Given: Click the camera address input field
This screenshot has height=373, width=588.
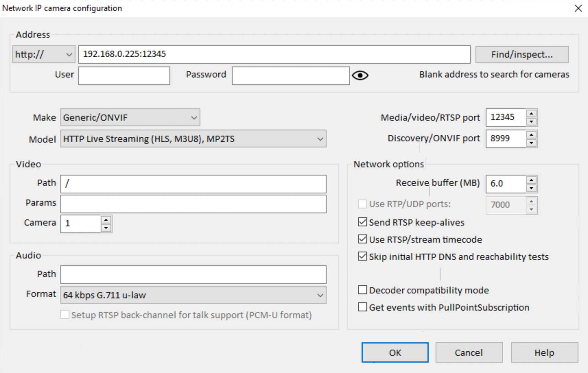Looking at the screenshot, I should (x=274, y=55).
